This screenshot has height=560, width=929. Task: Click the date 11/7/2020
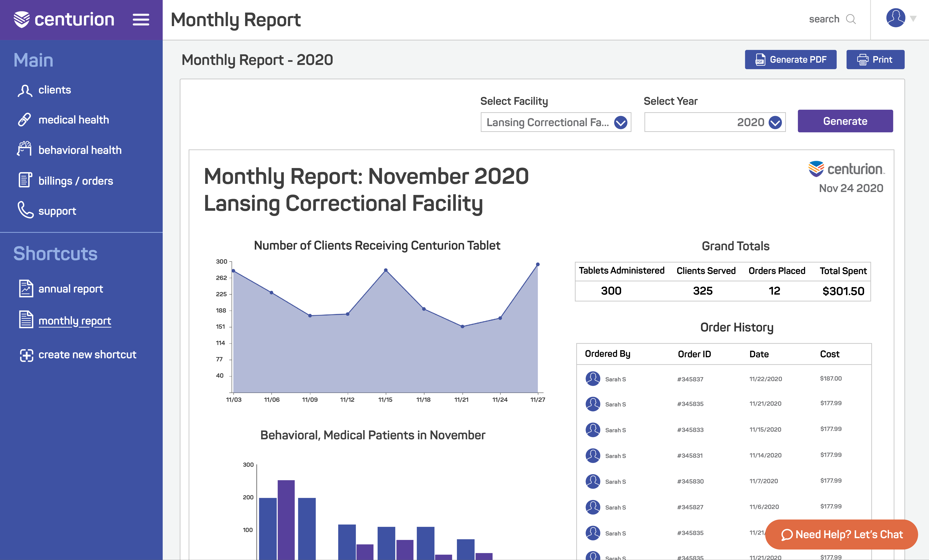click(x=764, y=481)
